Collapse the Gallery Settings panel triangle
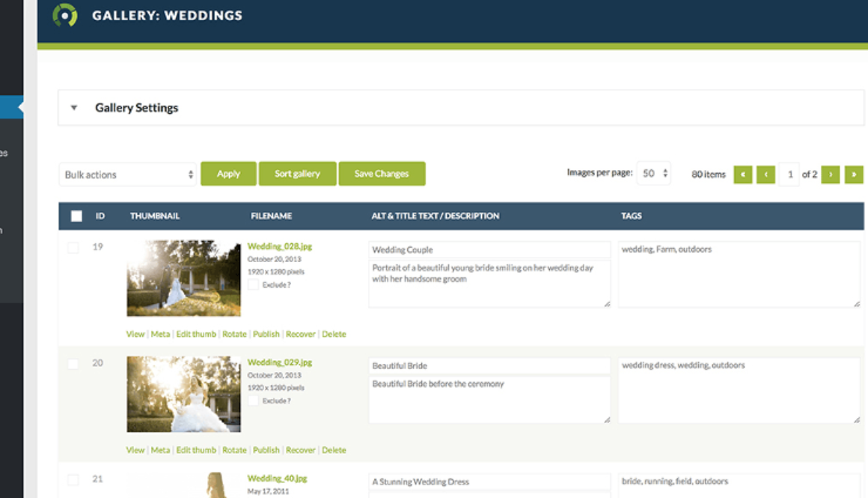Screen dimensions: 868x498 pyautogui.click(x=74, y=108)
